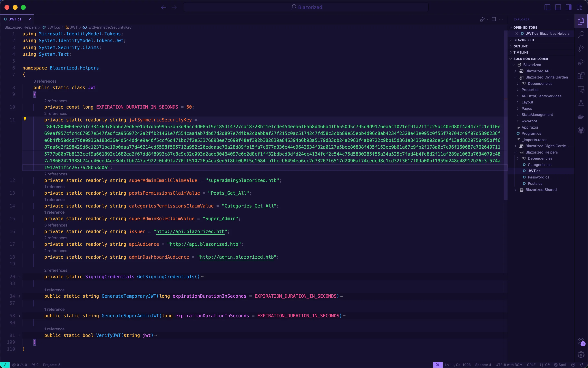Image resolution: width=588 pixels, height=368 pixels.
Task: Open the Explorer view in activity bar
Action: pyautogui.click(x=581, y=21)
